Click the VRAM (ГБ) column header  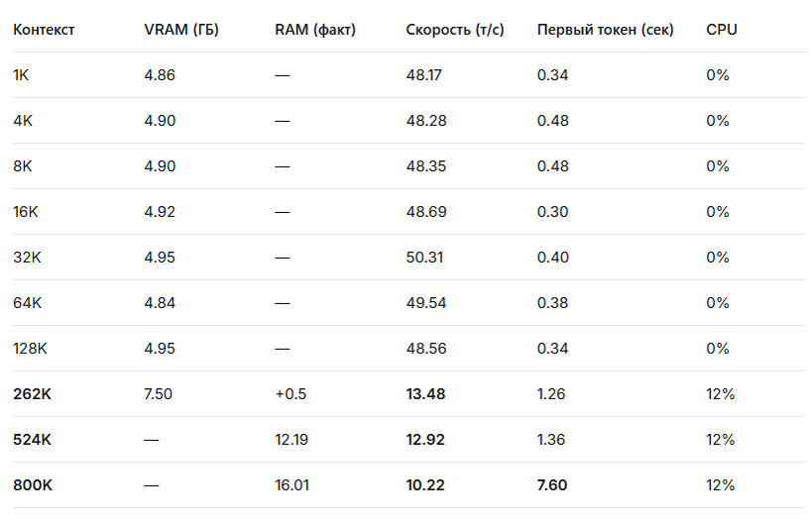[181, 30]
